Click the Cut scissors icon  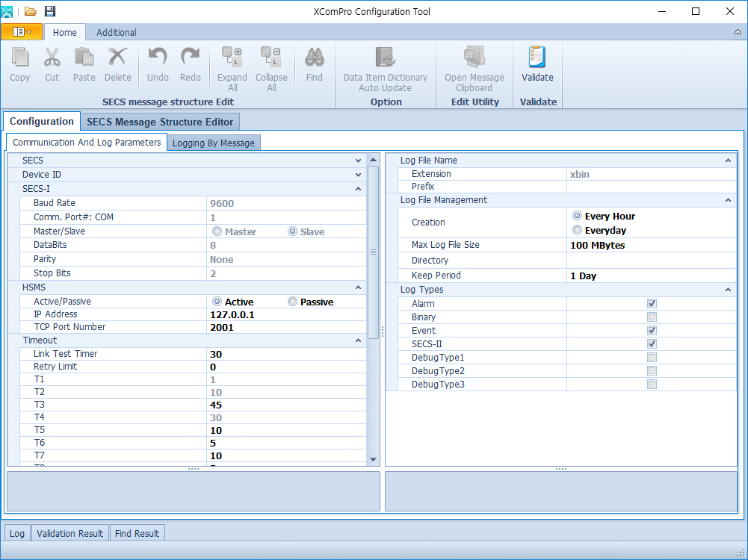52,57
